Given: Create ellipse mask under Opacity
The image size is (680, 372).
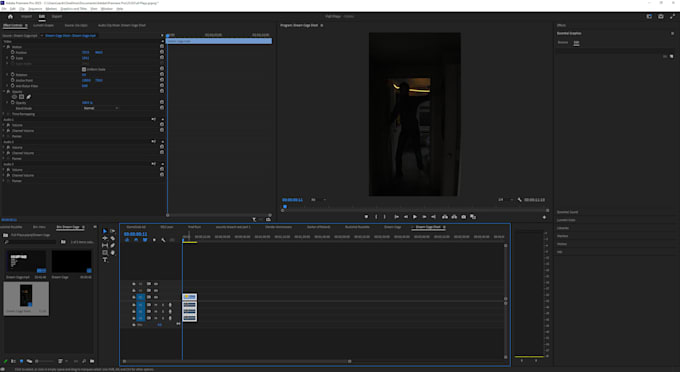Looking at the screenshot, I should [x=14, y=97].
